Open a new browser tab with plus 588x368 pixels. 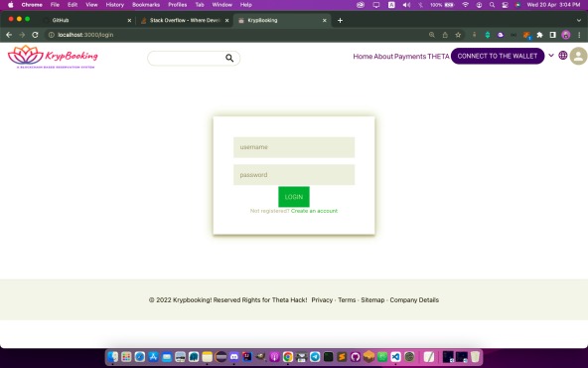[x=340, y=20]
